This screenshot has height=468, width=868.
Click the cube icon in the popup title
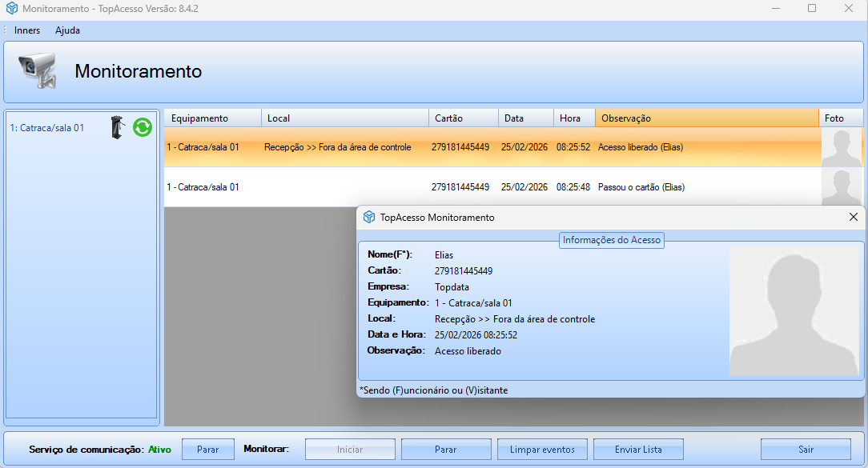369,218
